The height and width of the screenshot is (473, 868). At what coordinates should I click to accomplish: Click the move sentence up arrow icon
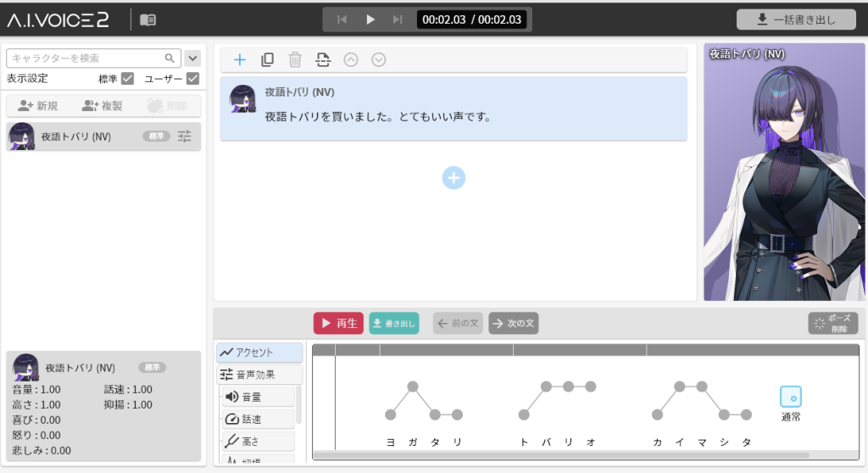[x=351, y=59]
